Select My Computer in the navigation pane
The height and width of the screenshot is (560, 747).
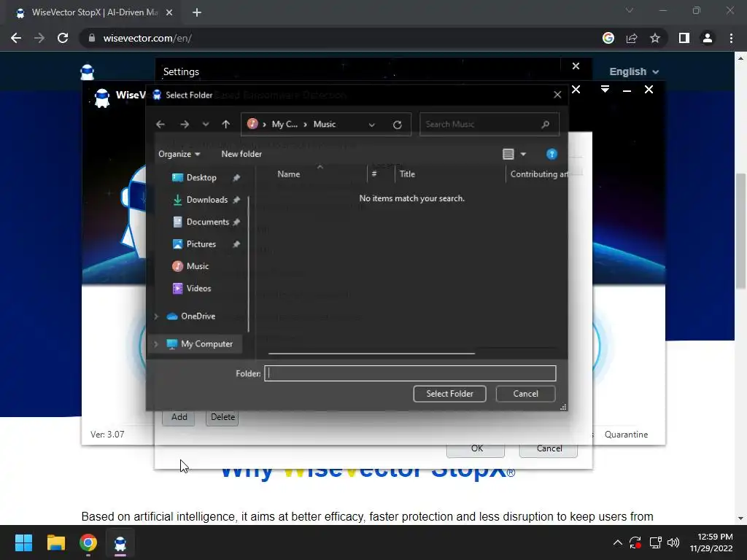tap(206, 344)
